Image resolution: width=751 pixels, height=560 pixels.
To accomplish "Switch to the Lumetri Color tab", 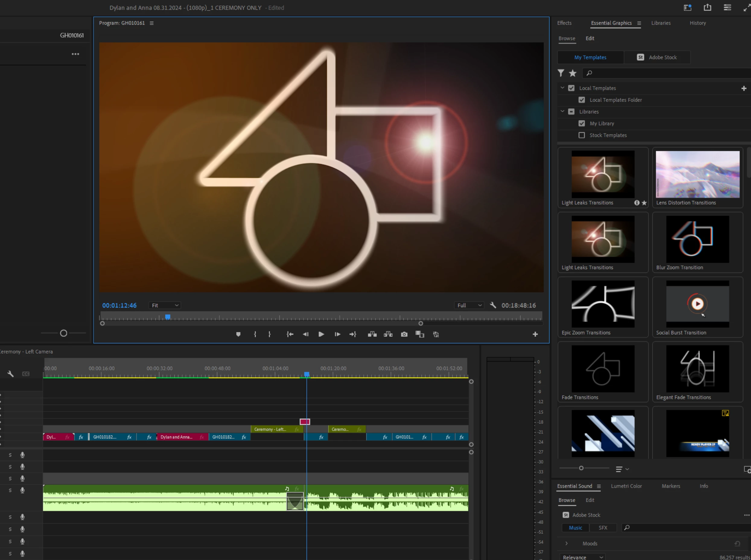I will click(626, 486).
